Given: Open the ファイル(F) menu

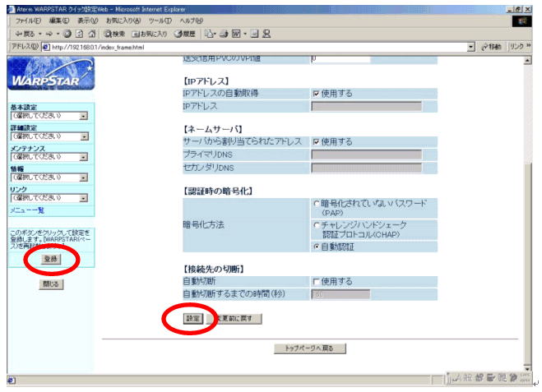Looking at the screenshot, I should 29,20.
